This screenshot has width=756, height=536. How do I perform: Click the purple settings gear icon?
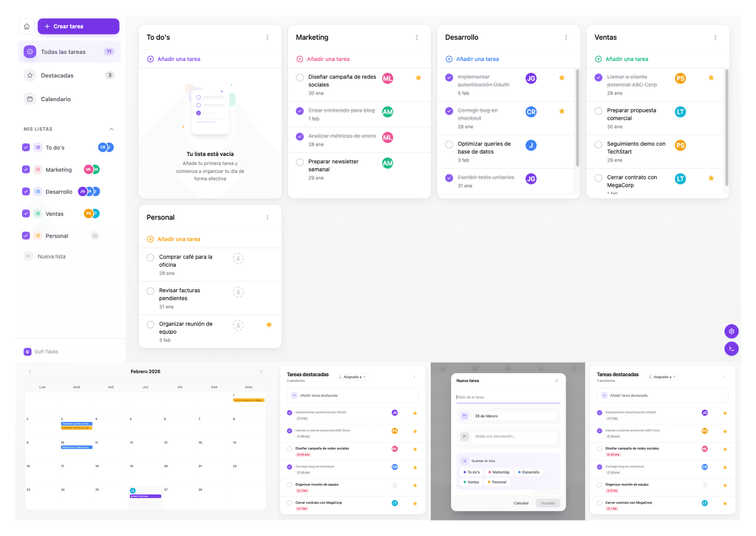pos(731,331)
